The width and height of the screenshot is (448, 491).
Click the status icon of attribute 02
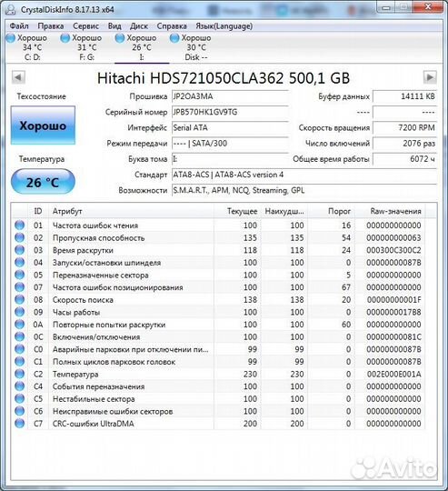point(19,237)
